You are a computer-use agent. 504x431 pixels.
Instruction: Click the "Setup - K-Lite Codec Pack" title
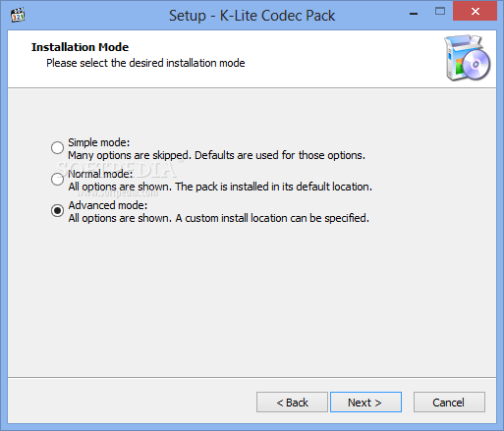point(252,16)
